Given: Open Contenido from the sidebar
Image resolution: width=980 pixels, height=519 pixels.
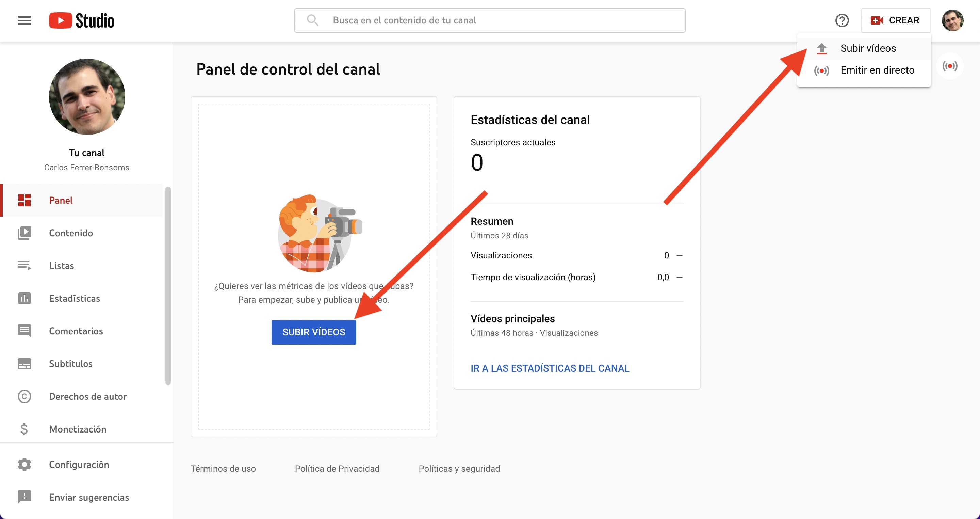Looking at the screenshot, I should [71, 233].
